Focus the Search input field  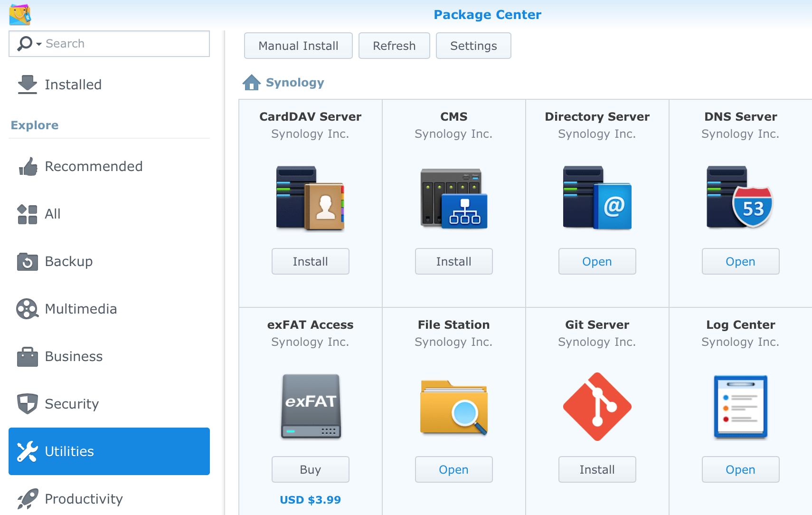point(109,44)
